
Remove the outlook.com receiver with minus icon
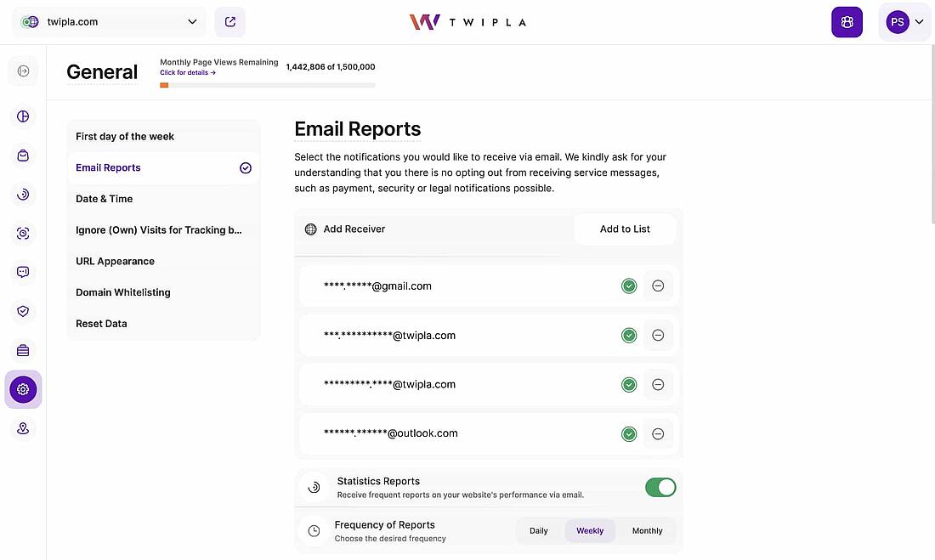point(658,433)
